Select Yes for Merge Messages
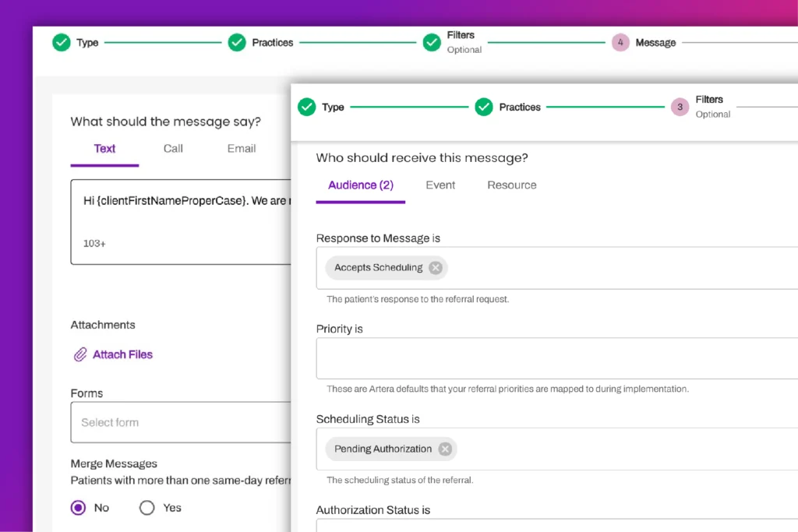The height and width of the screenshot is (532, 798). (x=147, y=508)
